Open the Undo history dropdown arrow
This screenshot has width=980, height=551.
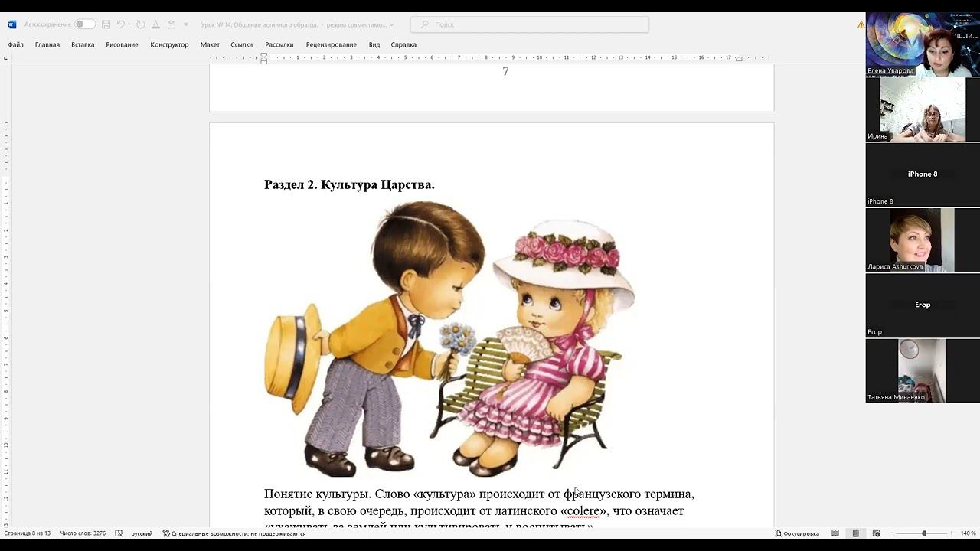click(x=129, y=24)
